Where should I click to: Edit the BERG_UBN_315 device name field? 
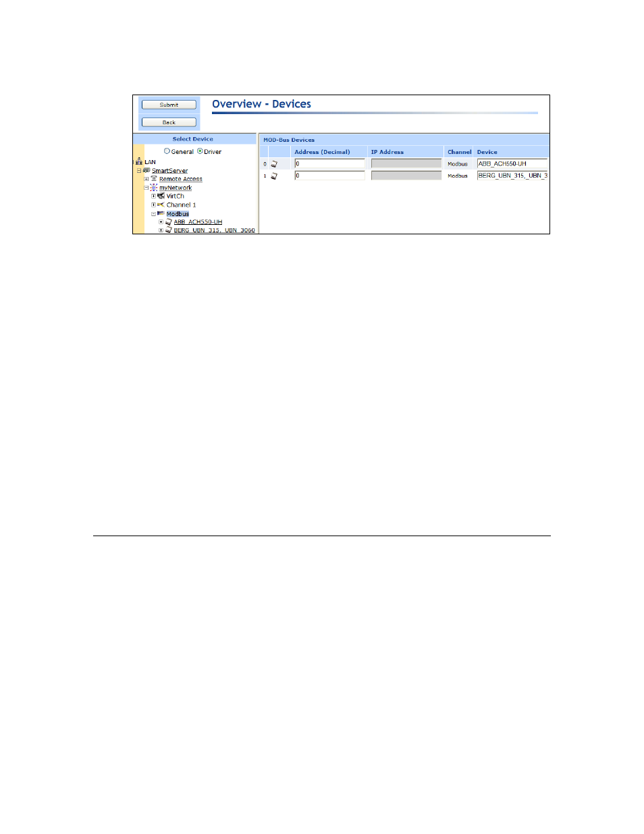[x=512, y=175]
